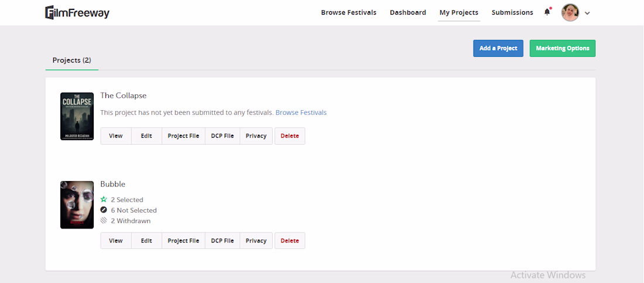Click the Withdrawn striped icon
This screenshot has width=644, height=283.
104,221
